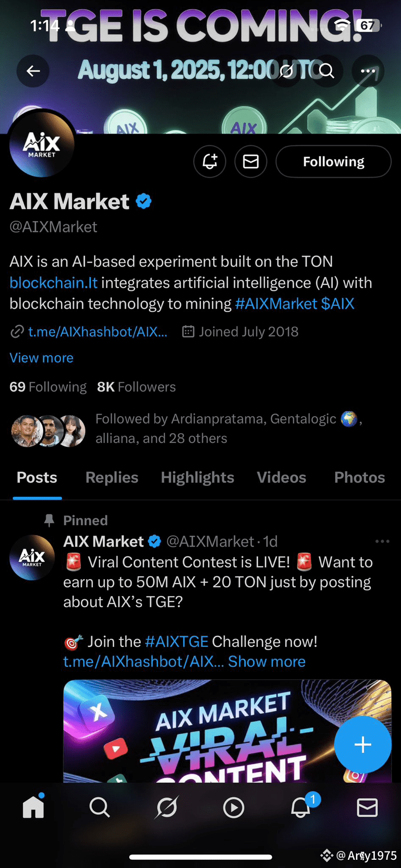
Task: Open the three-dot profile options menu
Action: click(368, 71)
